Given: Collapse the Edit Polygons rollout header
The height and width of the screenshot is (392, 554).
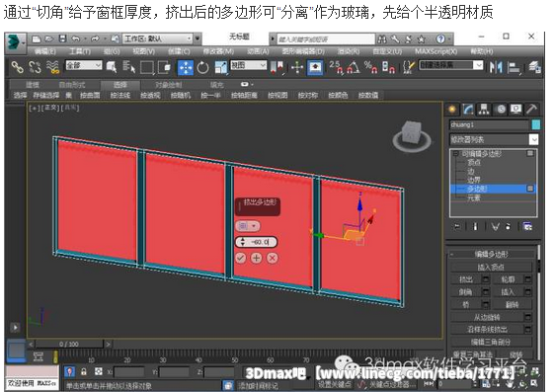Looking at the screenshot, I should pos(492,254).
